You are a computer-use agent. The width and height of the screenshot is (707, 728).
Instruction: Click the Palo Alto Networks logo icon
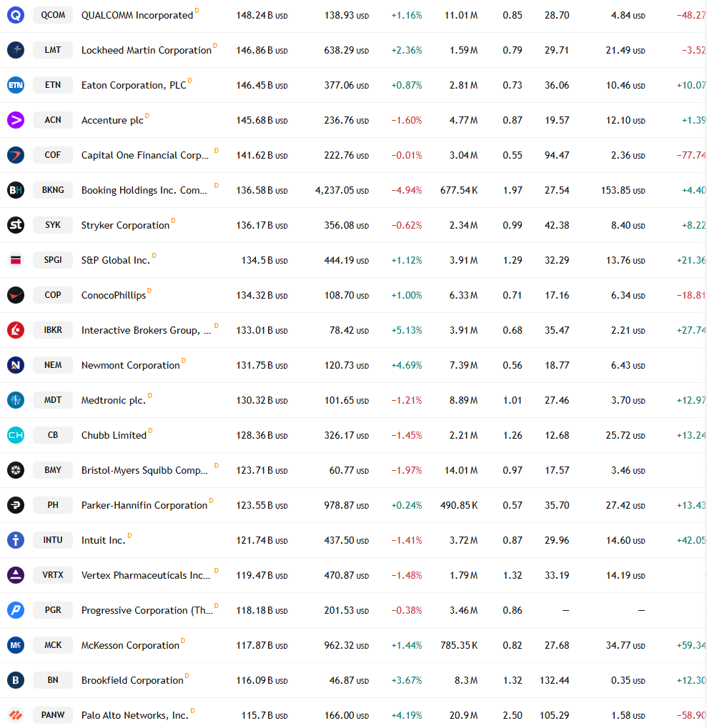click(x=16, y=715)
